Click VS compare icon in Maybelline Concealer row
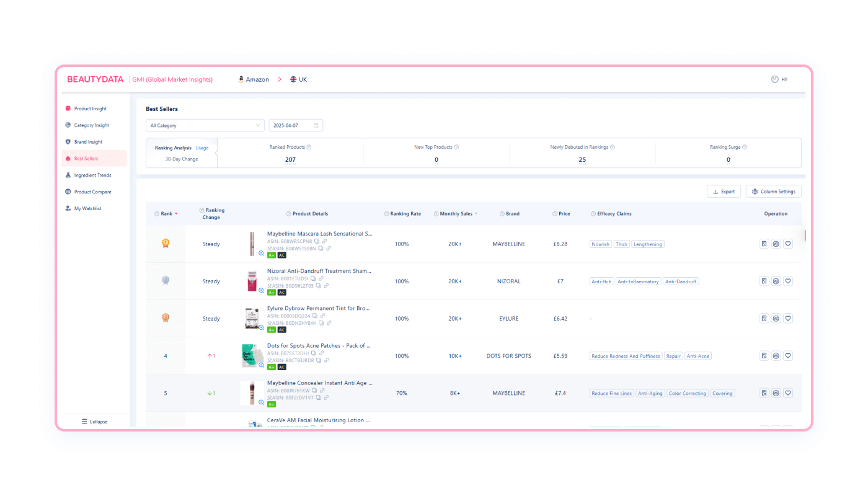The height and width of the screenshot is (496, 868). tap(776, 393)
